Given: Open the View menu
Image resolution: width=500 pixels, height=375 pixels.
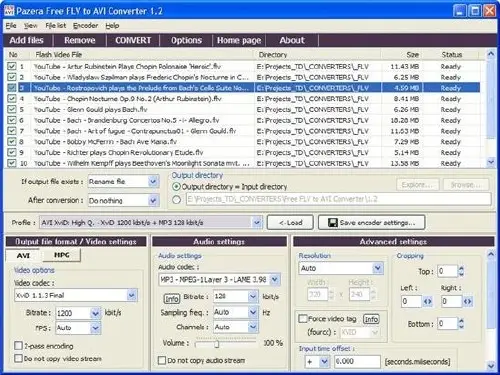Looking at the screenshot, I should (x=30, y=26).
